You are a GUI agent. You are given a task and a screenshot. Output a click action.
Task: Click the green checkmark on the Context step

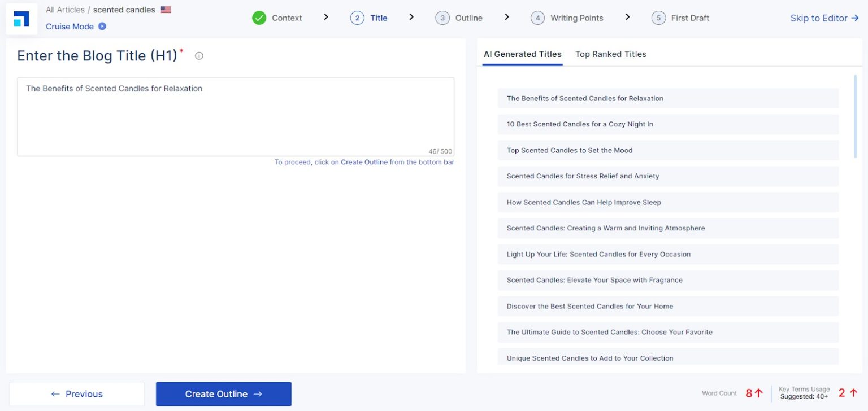point(259,18)
